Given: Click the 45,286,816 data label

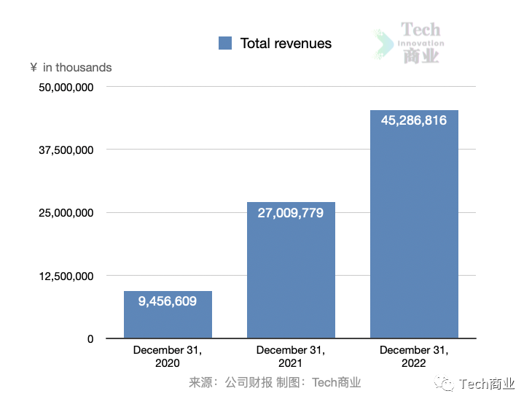Looking at the screenshot, I should (x=414, y=120).
